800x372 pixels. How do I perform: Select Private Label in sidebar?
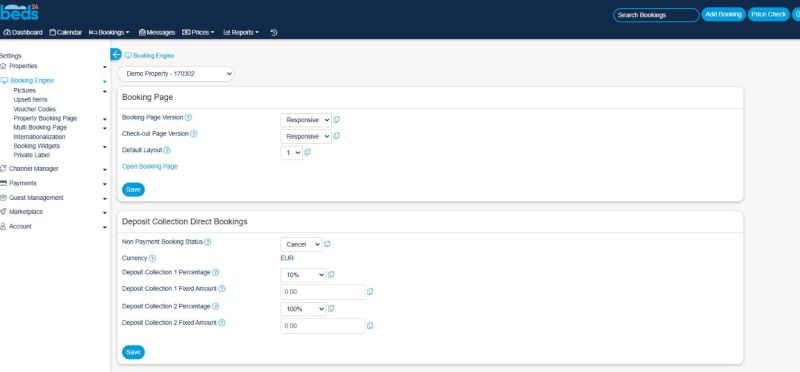32,155
